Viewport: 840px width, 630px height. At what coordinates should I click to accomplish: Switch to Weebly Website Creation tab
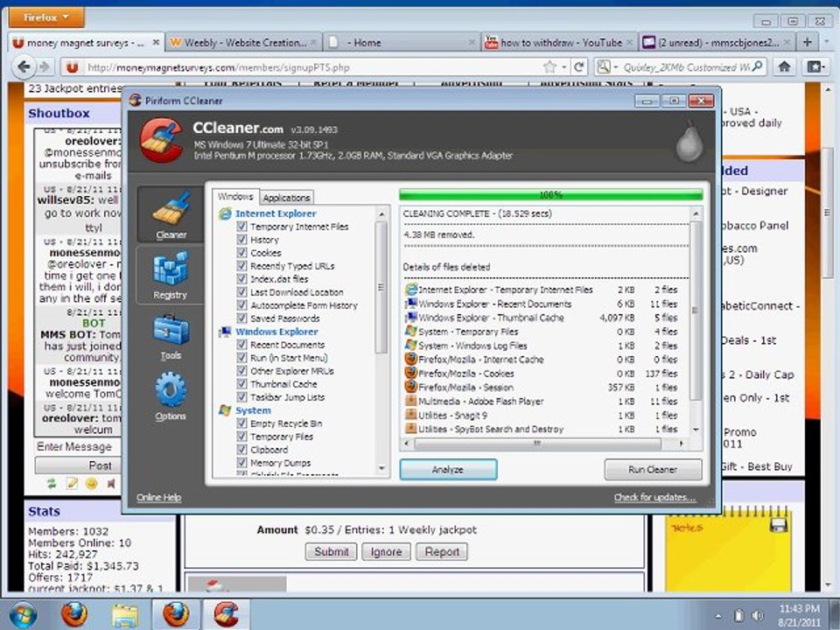point(243,42)
